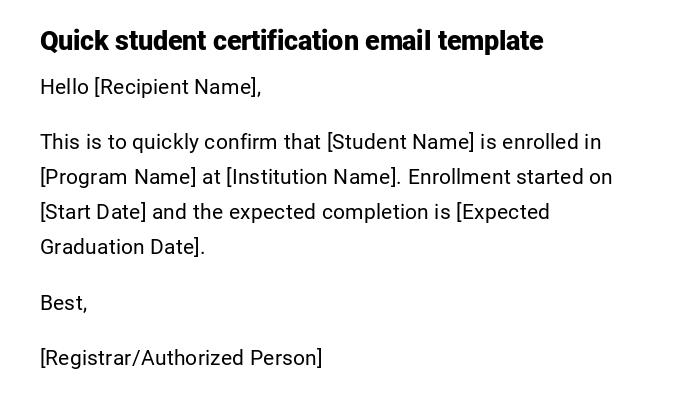Viewport: 700px width, 420px height.
Task: Click 'Graduation Date]' on the last body line
Action: coord(122,247)
